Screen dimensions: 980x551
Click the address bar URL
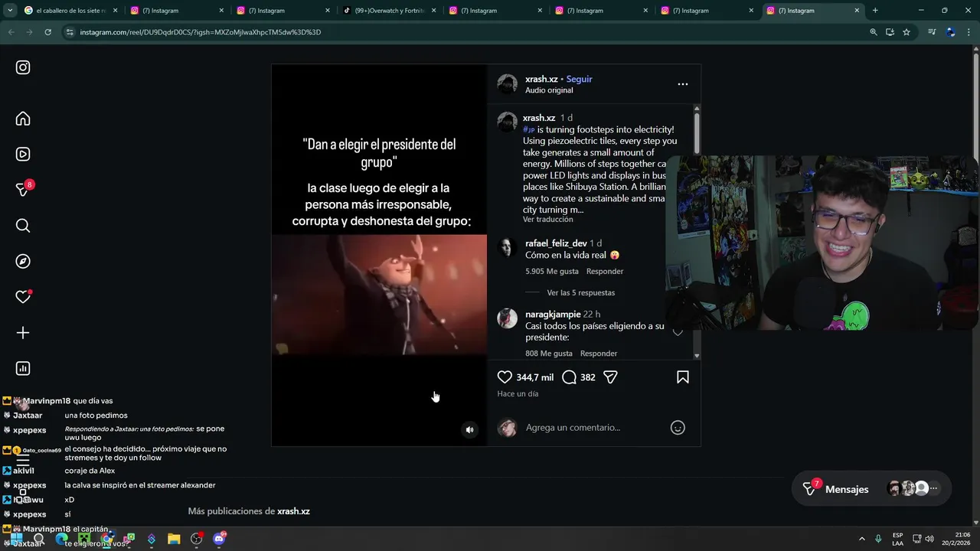(201, 32)
